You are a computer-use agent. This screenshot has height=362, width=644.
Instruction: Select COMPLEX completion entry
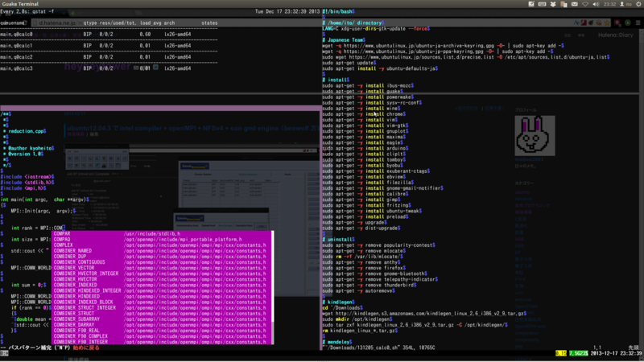[162, 245]
